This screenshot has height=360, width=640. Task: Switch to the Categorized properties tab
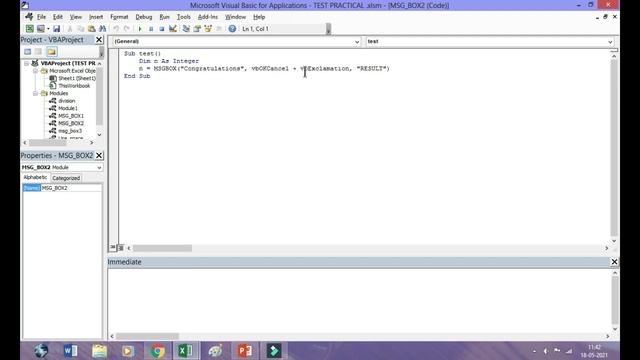tap(66, 178)
